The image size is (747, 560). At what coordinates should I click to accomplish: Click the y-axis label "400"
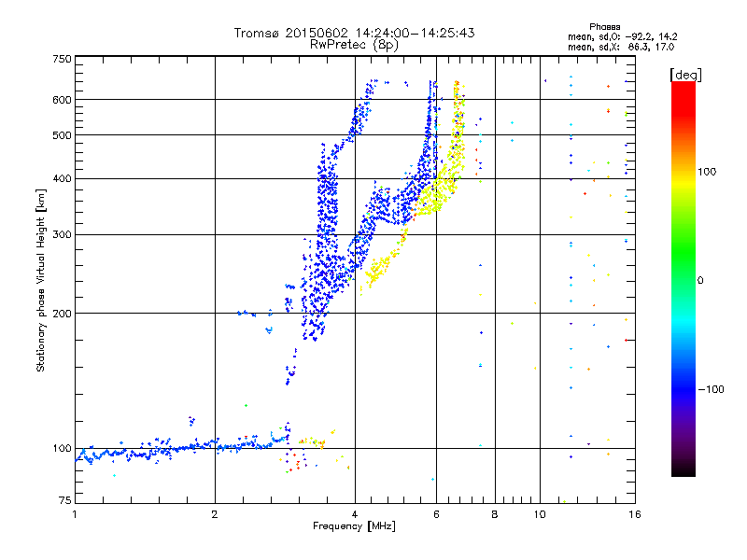(x=62, y=179)
